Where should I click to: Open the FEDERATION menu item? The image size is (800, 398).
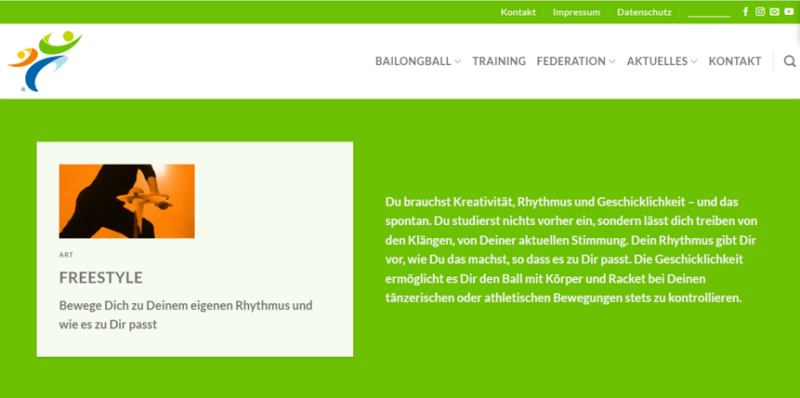click(571, 61)
